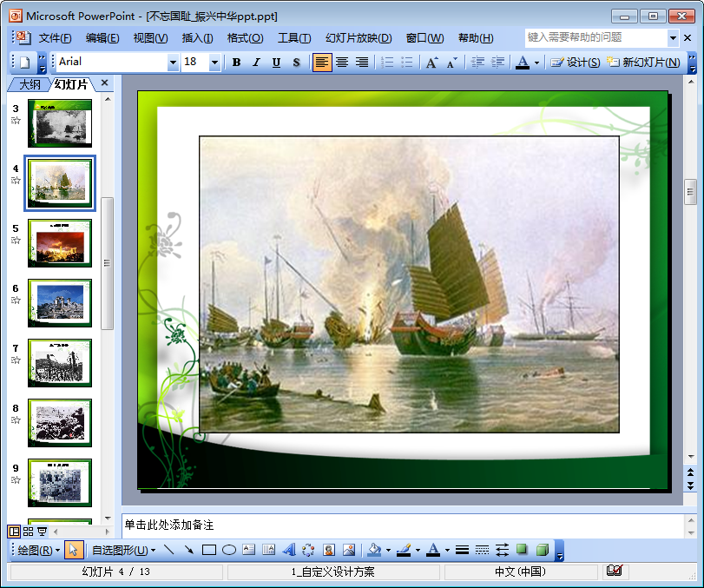Click Decrease Indent icon
704x588 pixels.
(x=477, y=63)
